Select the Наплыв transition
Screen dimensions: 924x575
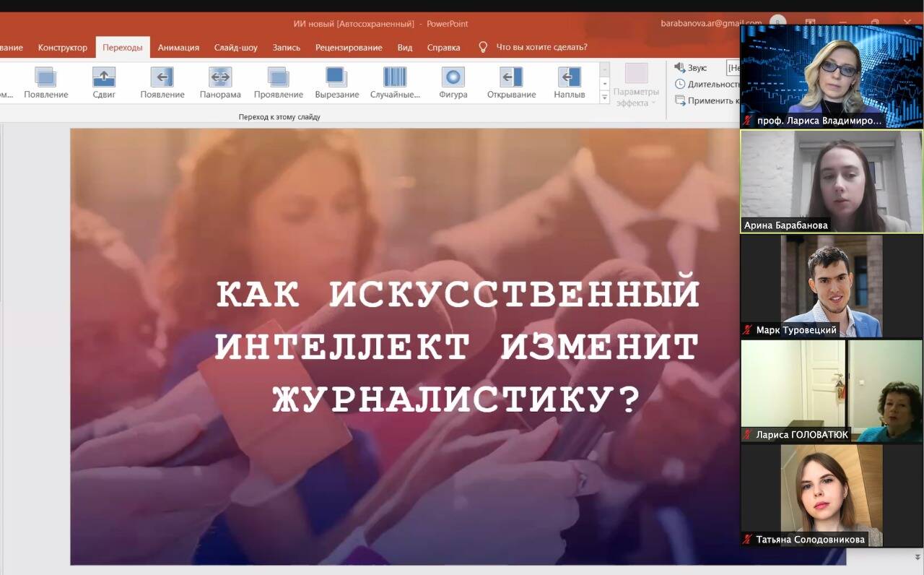point(570,82)
